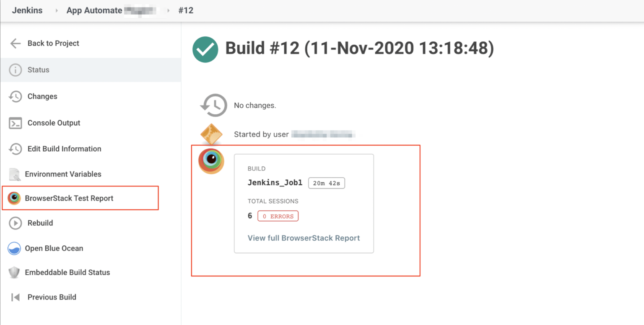Open Edit Build Information via clock icon
Viewport: 644px width, 325px height.
tap(15, 149)
